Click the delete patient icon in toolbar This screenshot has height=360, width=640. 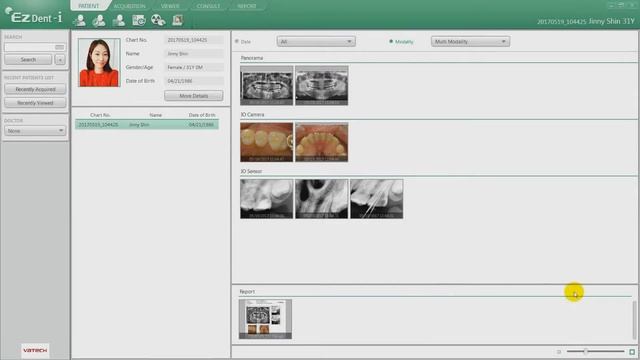(119, 20)
